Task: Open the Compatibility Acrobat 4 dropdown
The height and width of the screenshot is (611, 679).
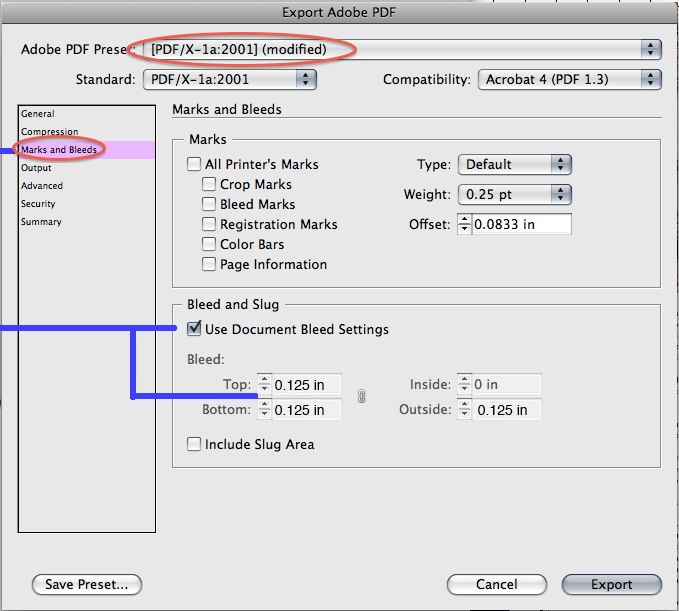Action: (x=569, y=79)
